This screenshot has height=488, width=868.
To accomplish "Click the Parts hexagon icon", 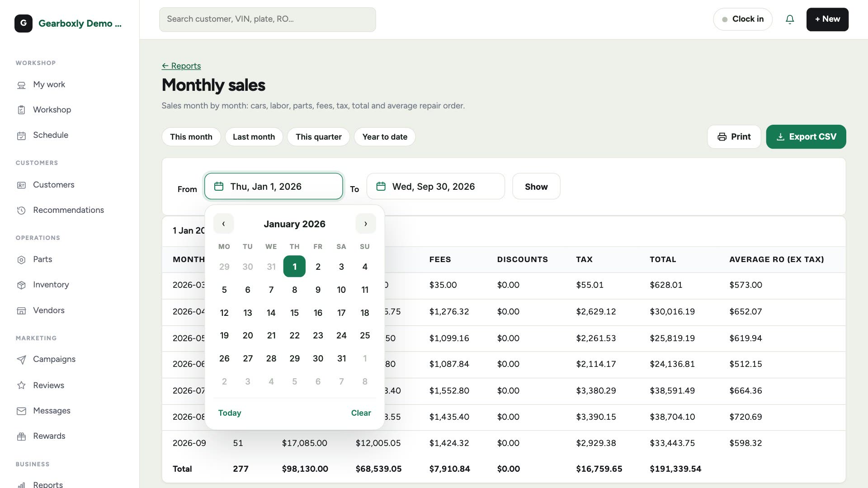I will (21, 260).
